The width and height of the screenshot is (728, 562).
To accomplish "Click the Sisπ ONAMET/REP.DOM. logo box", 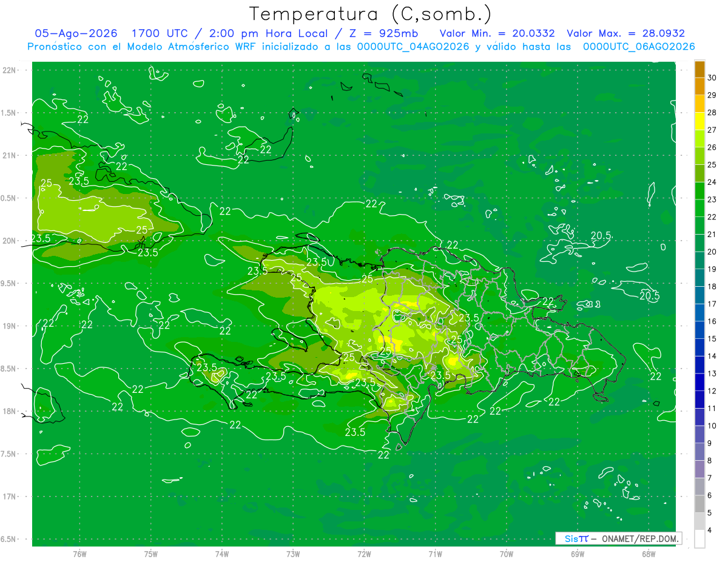I will click(x=618, y=538).
